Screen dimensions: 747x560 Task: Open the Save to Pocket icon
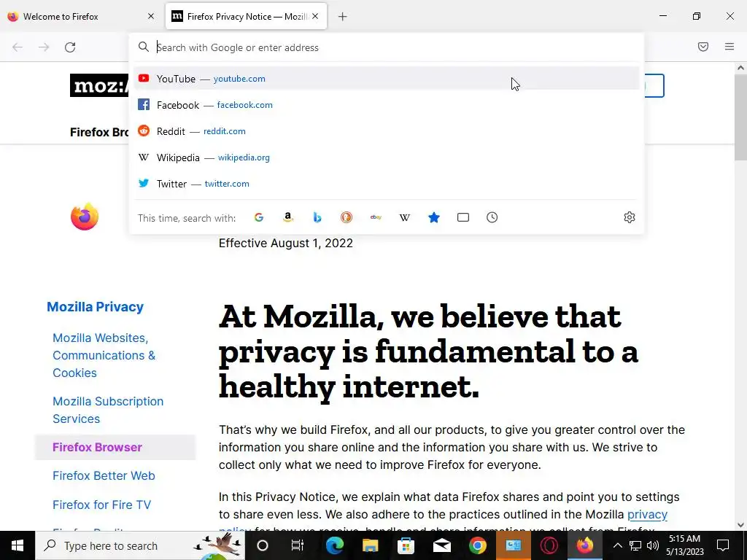(x=703, y=47)
